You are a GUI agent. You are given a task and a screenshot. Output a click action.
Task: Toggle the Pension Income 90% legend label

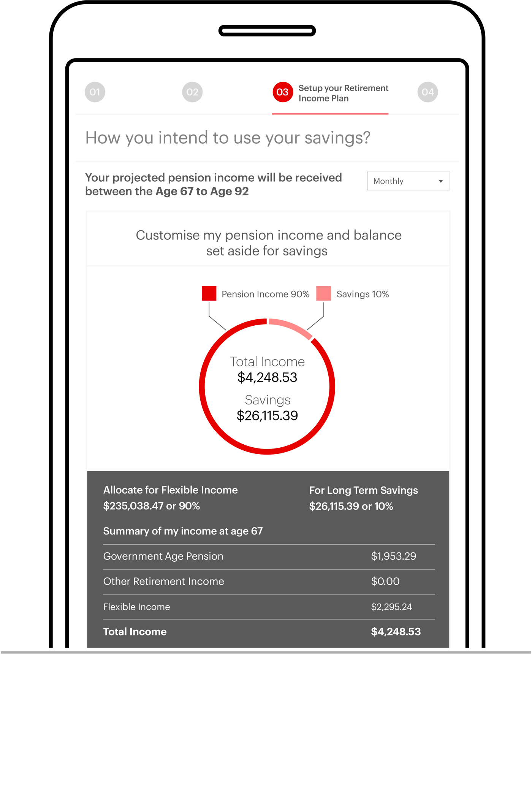coord(265,294)
